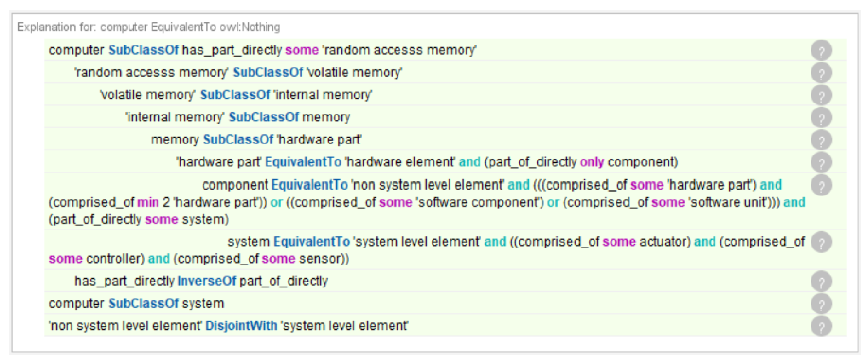Click help icon for system EquivalentTo axiom
The height and width of the screenshot is (360, 868).
[x=821, y=242]
